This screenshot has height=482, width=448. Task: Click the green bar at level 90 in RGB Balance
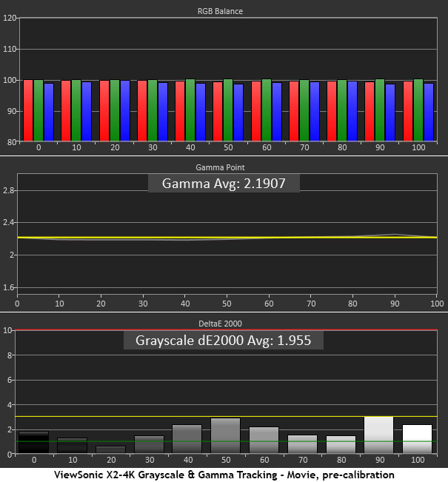[x=380, y=110]
